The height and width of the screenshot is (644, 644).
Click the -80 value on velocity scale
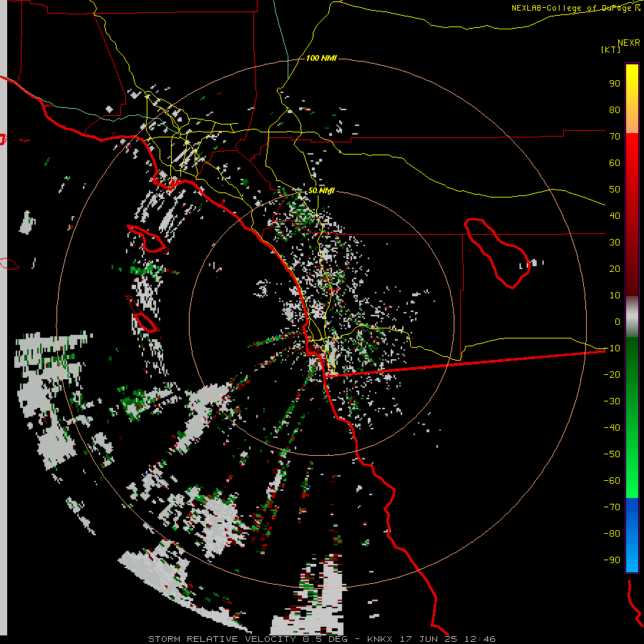click(612, 534)
